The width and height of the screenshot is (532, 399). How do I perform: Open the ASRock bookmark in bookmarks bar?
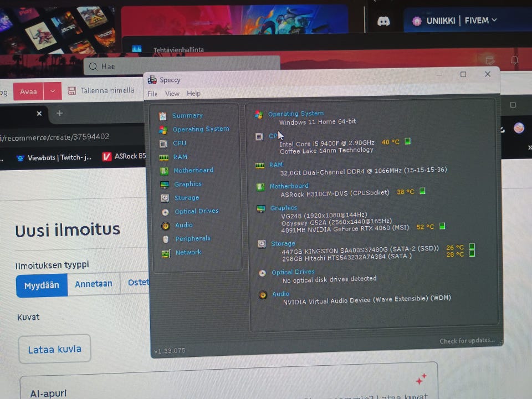pos(124,156)
